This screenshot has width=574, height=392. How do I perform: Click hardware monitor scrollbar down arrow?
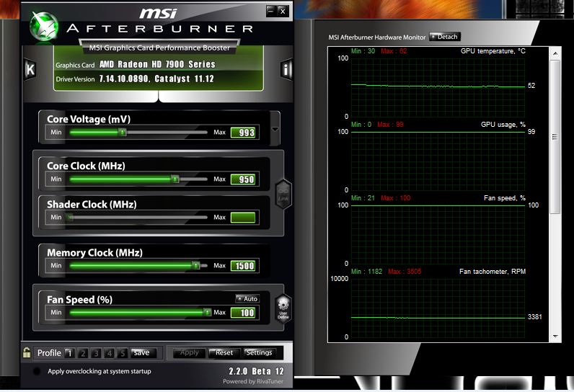[555, 337]
